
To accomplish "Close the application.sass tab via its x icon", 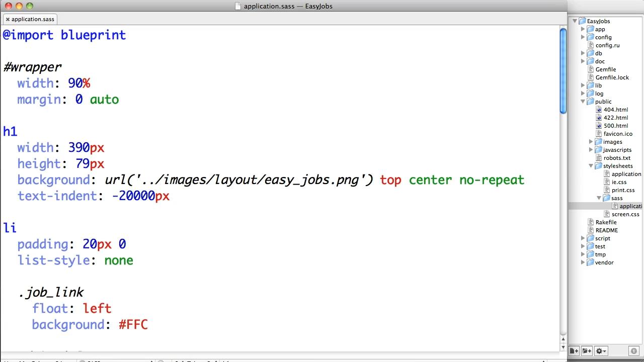I will [8, 19].
